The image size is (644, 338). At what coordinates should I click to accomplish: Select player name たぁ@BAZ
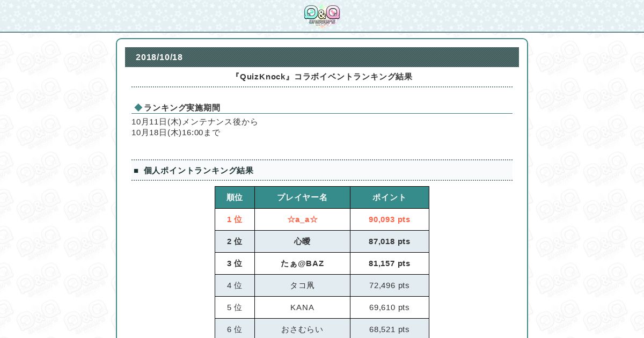click(302, 263)
